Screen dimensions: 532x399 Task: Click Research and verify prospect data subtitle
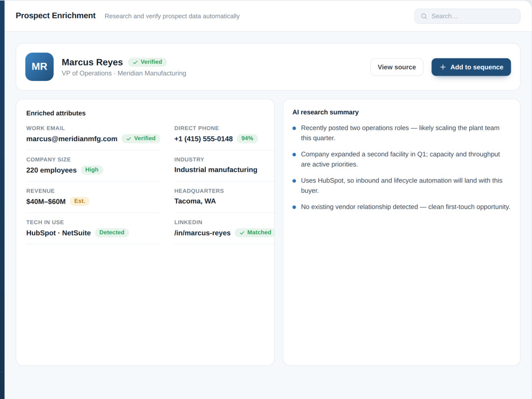(x=172, y=16)
